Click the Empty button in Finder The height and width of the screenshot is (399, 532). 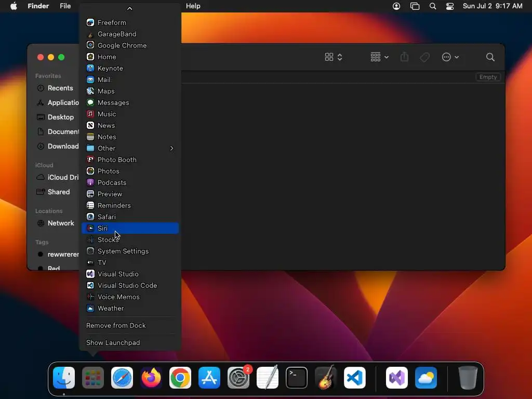488,77
